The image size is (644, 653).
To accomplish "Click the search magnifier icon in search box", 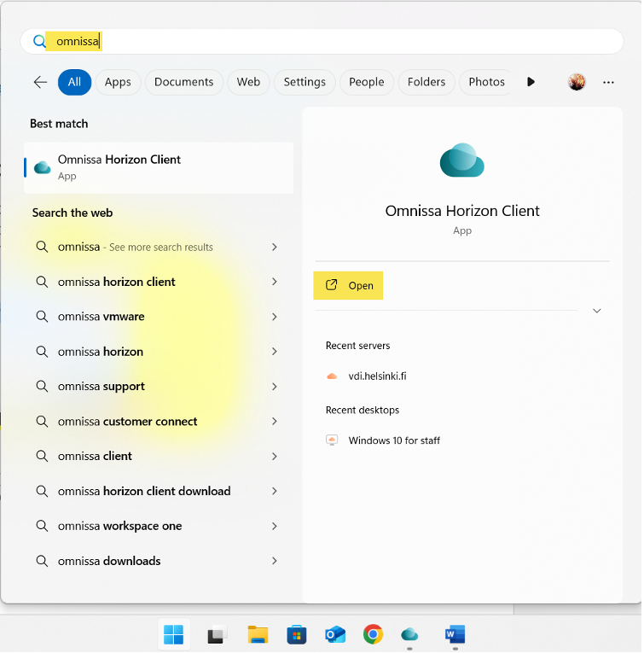I will [39, 41].
